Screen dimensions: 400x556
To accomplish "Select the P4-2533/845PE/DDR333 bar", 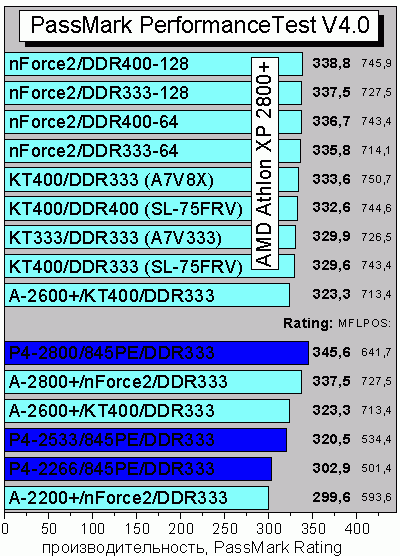I will pos(146,440).
